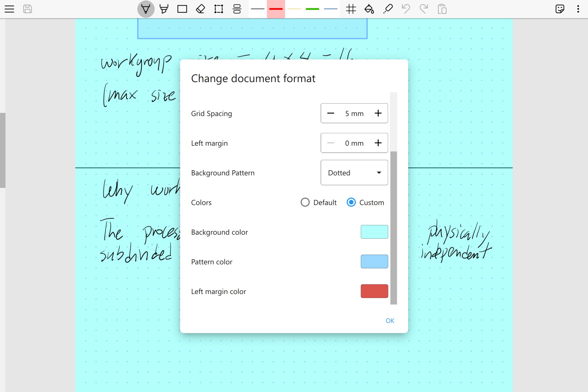Open the sticker tool
The image size is (588, 392).
560,9
